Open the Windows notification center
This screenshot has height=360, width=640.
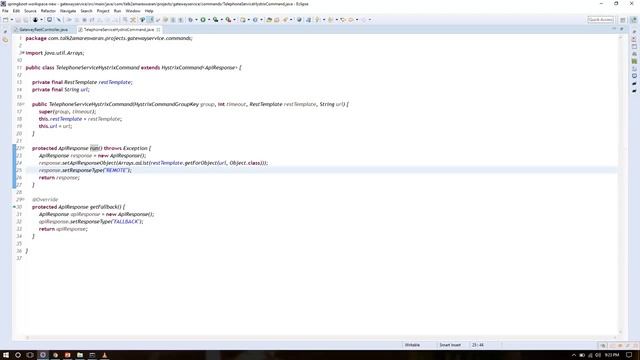(x=629, y=355)
